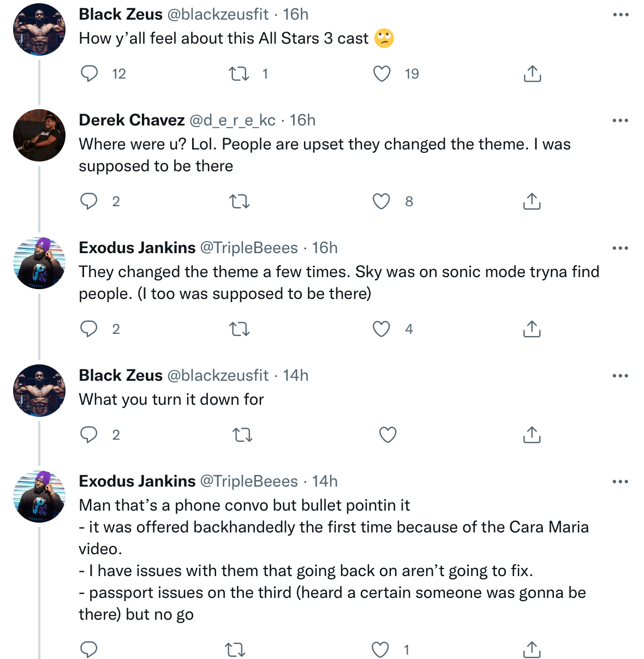Share Exodus Jankins' sonic mode tweet
Screen dimensions: 644x659
(x=532, y=329)
